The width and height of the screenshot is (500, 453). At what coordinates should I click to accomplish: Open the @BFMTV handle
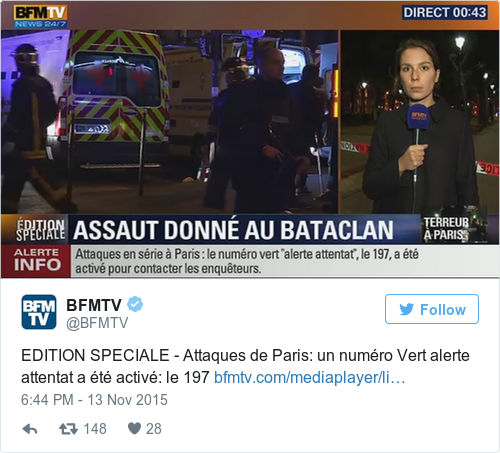click(97, 323)
